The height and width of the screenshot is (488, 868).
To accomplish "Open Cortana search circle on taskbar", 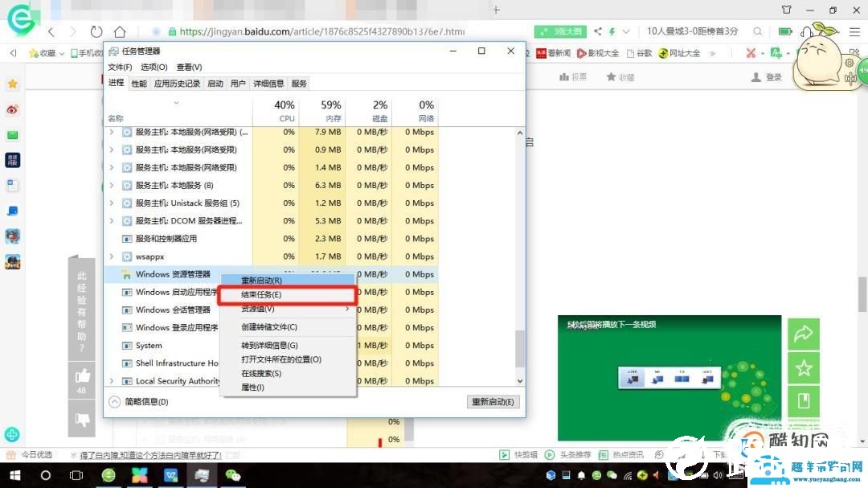I will [45, 475].
